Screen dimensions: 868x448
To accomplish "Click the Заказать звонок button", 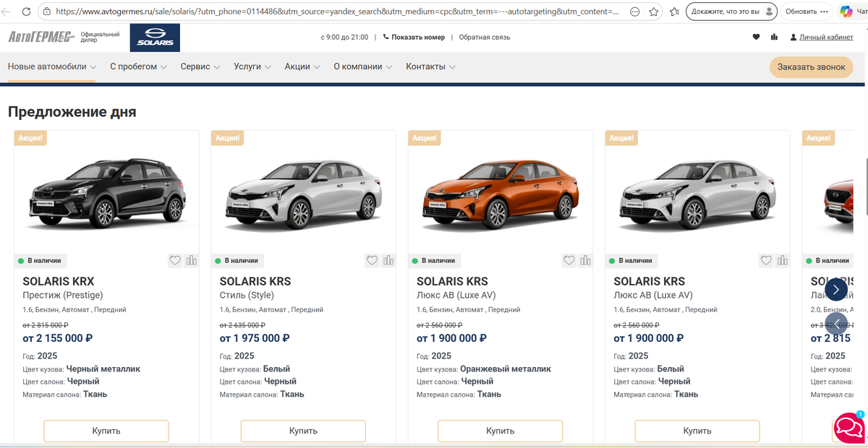I will [811, 67].
